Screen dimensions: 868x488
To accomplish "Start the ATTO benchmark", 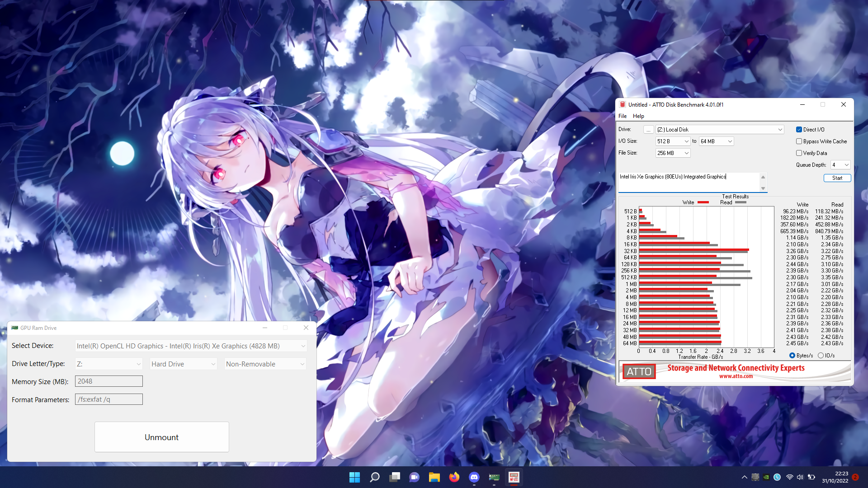I will click(837, 178).
